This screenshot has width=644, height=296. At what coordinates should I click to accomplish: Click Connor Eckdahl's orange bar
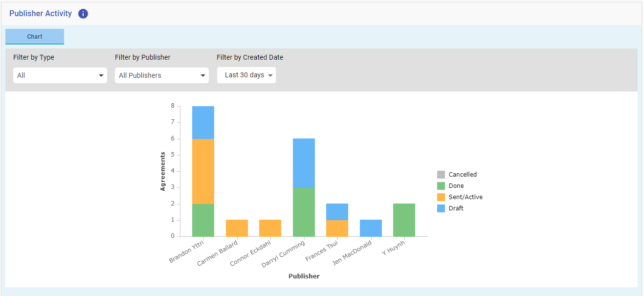pos(270,228)
